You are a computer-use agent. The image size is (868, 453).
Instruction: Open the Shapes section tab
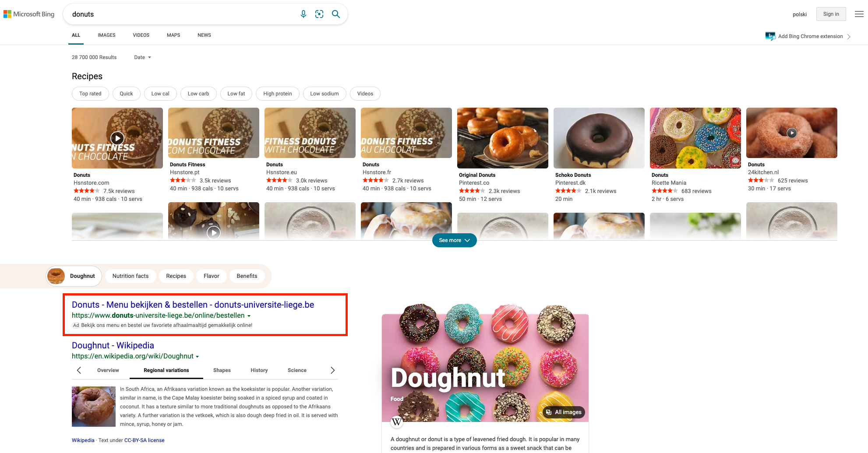[x=222, y=370]
